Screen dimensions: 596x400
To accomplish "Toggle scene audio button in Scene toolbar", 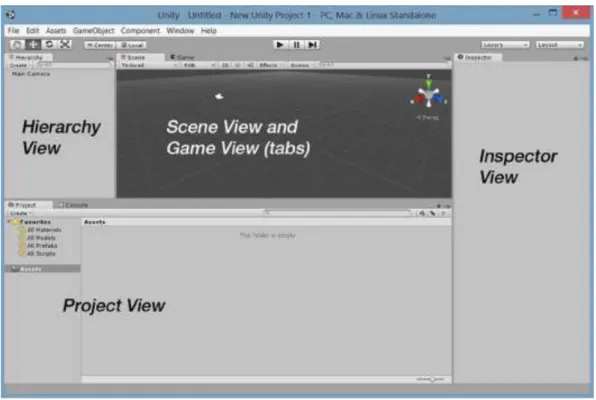I will pyautogui.click(x=250, y=65).
